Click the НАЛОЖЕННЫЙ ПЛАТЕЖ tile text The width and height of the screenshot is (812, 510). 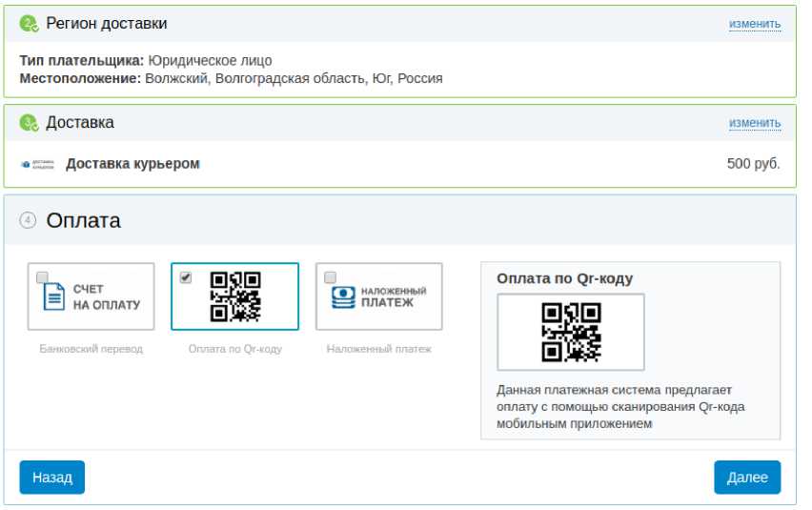click(394, 296)
